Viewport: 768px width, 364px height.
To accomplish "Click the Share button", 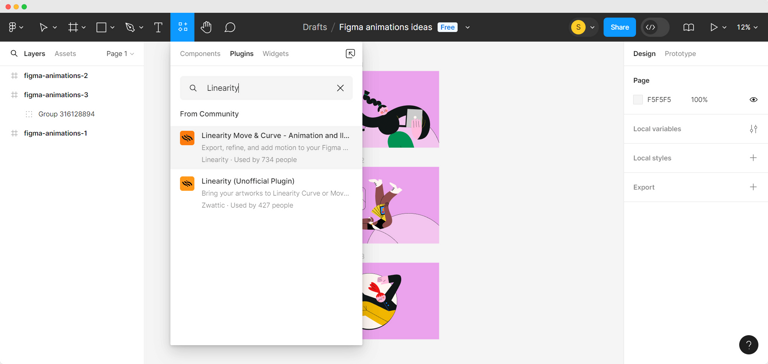I will coord(620,27).
